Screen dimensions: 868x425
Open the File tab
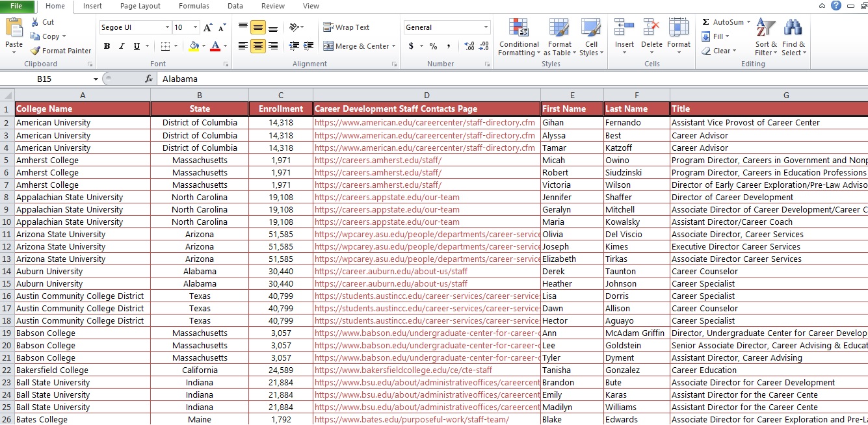(17, 6)
